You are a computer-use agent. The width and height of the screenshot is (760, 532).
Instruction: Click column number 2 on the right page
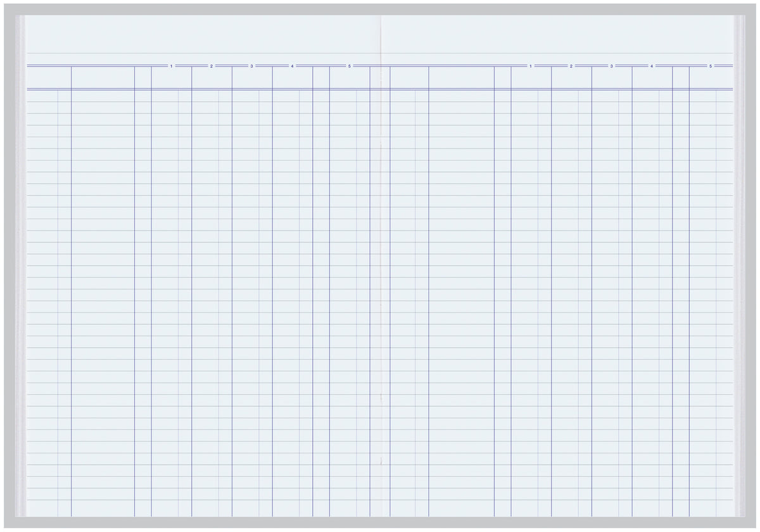pos(571,66)
